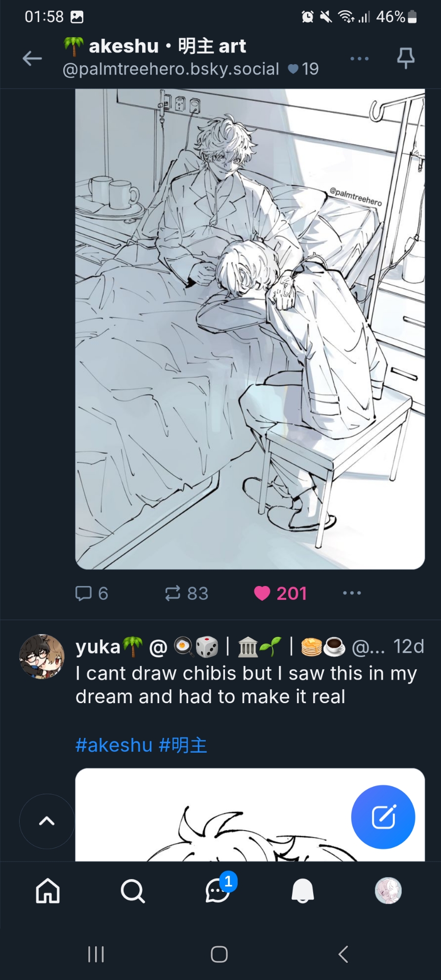Open chat messages with one unread
This screenshot has height=980, width=441.
(218, 890)
